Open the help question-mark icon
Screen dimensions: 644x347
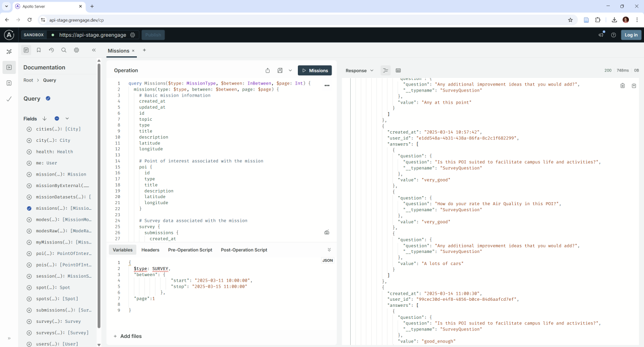pyautogui.click(x=613, y=35)
